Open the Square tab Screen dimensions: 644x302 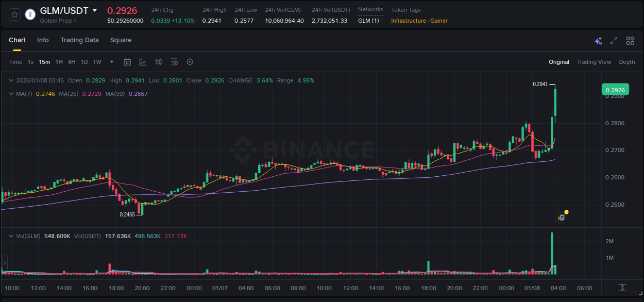click(121, 40)
